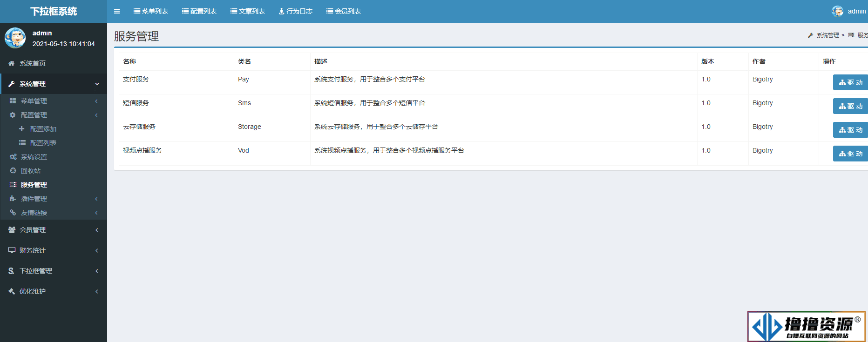The image size is (868, 342).
Task: Click the 下拉框系统 logo title
Action: tap(54, 11)
